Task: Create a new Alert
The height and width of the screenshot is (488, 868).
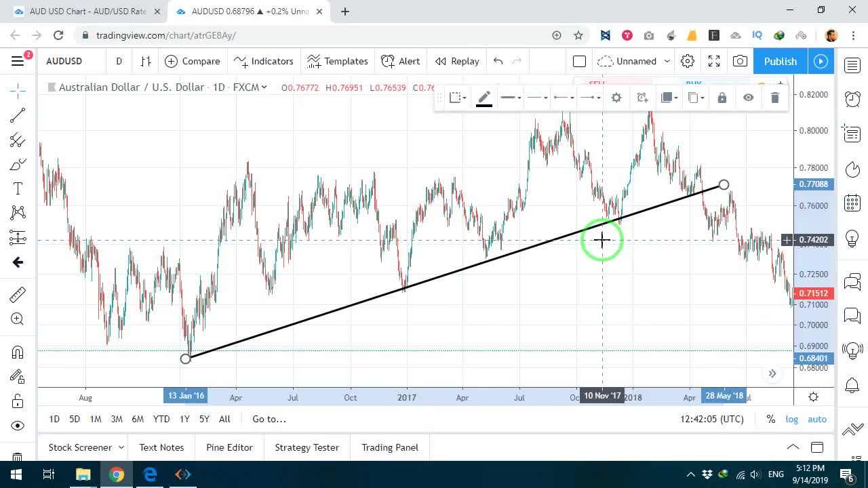Action: (401, 61)
